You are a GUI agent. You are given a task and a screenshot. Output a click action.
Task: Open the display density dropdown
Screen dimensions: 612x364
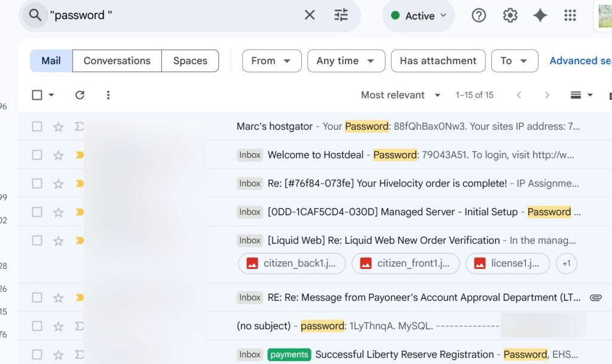point(581,95)
